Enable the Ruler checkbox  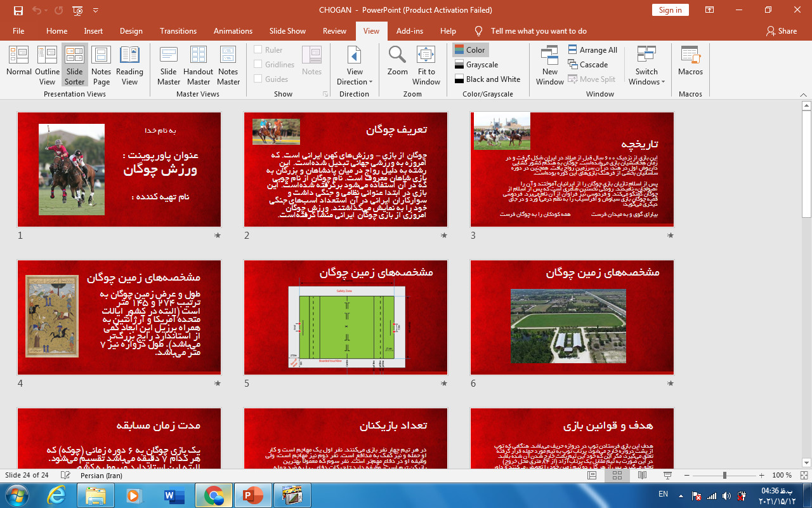tap(258, 50)
